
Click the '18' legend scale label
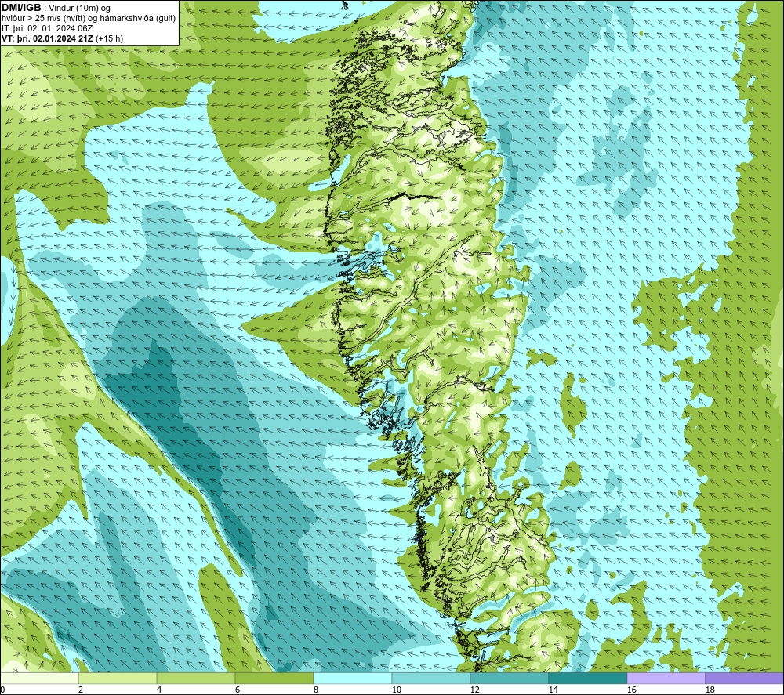710,690
